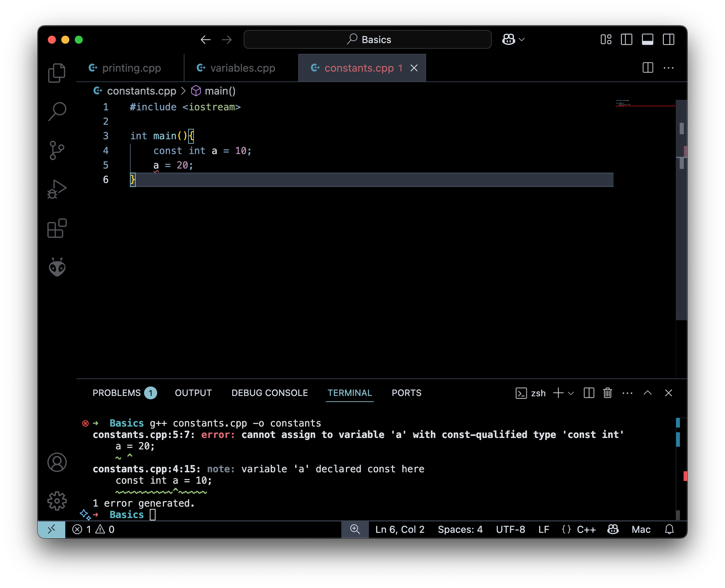This screenshot has height=588, width=725.
Task: Click the Basics search bar at the top
Action: pyautogui.click(x=367, y=39)
